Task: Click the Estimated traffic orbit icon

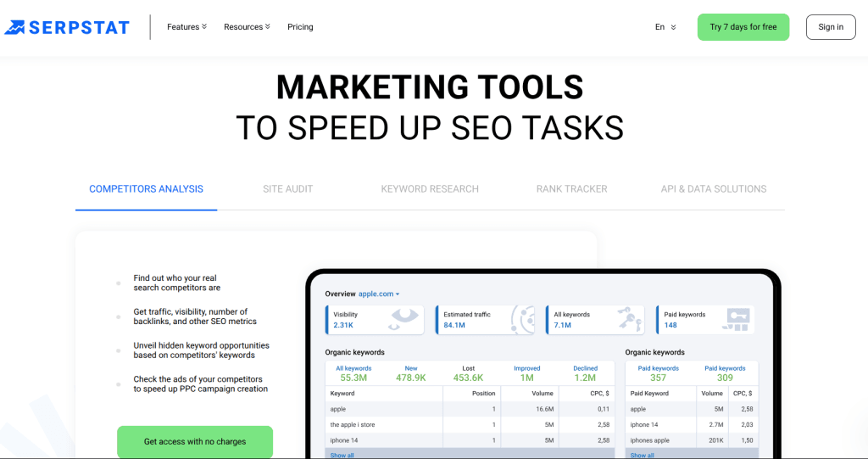Action: point(522,319)
